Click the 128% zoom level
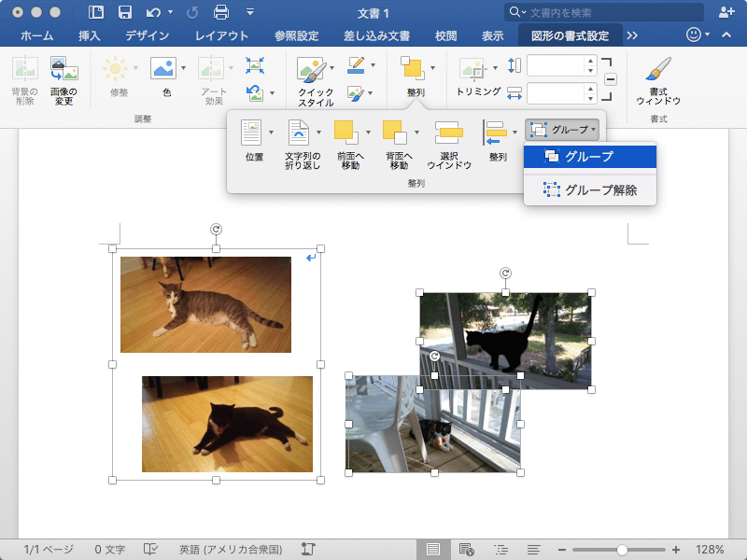 pyautogui.click(x=710, y=550)
